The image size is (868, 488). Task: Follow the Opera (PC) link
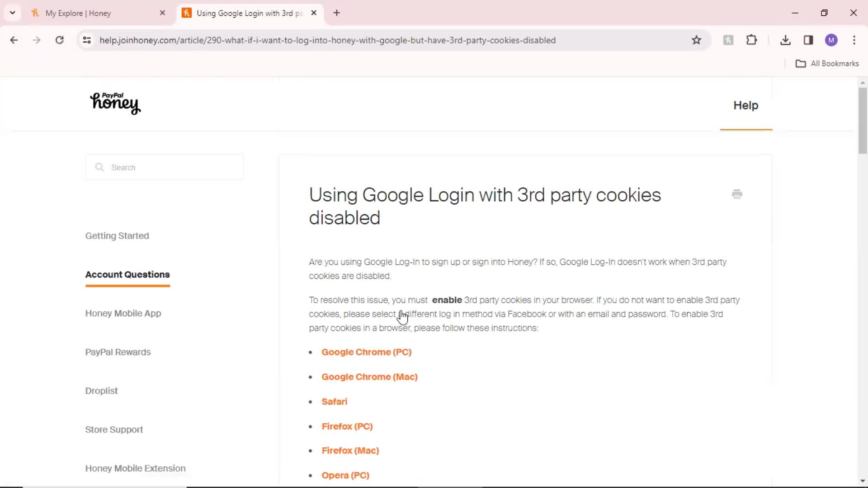(x=345, y=475)
